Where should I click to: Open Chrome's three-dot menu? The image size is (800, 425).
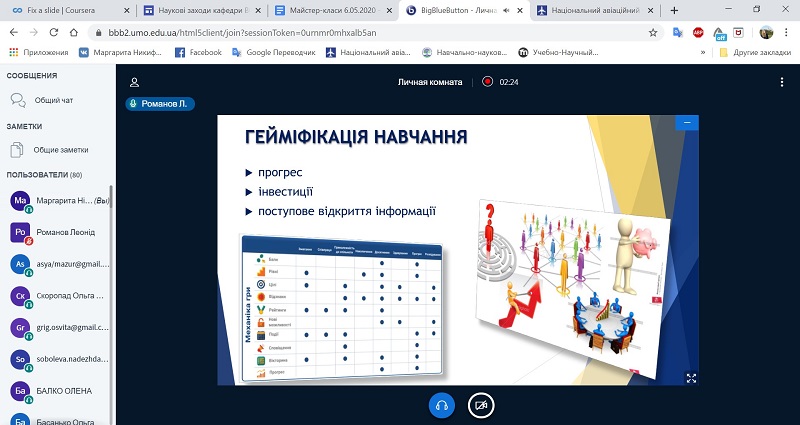pos(787,32)
